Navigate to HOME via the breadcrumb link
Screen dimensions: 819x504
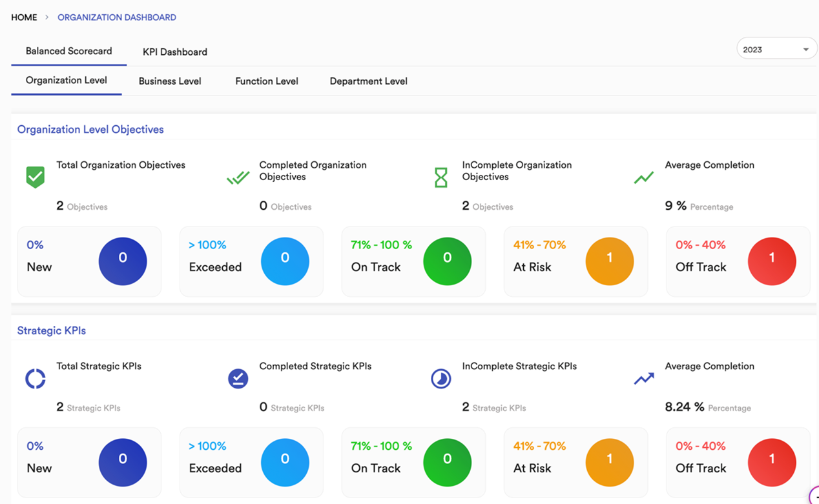[x=24, y=17]
